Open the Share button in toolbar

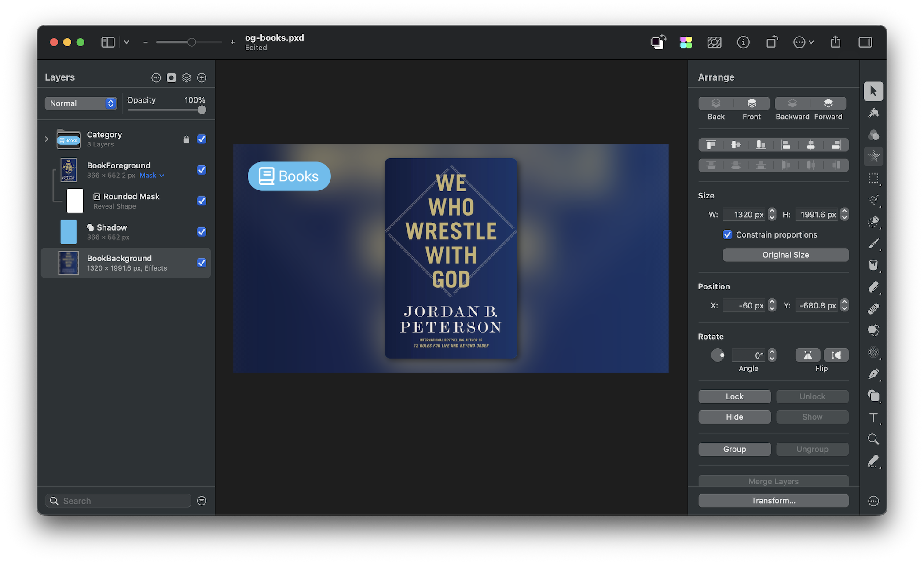[x=835, y=42]
